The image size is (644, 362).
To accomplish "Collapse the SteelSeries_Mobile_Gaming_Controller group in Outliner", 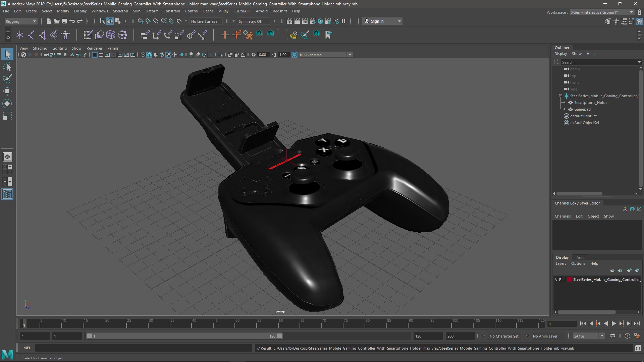I will pos(560,96).
